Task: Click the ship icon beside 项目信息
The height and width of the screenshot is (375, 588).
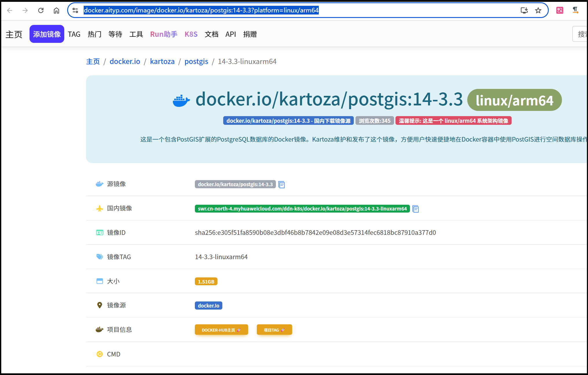Action: (x=100, y=330)
